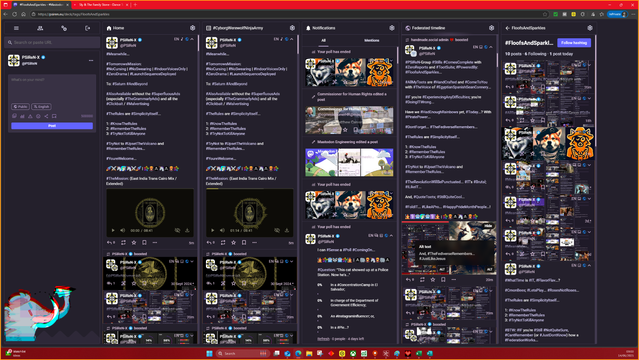The height and width of the screenshot is (360, 639).
Task: Play audio in the Home column player
Action: (x=113, y=230)
